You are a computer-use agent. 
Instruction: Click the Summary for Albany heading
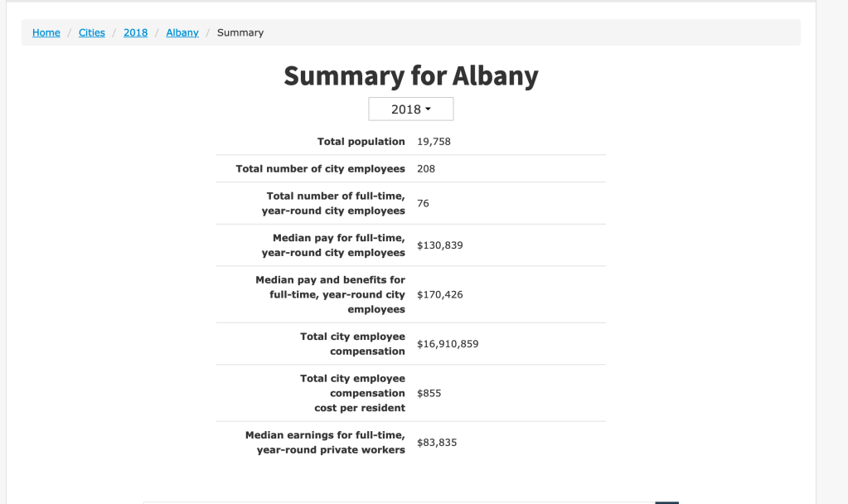coord(411,76)
